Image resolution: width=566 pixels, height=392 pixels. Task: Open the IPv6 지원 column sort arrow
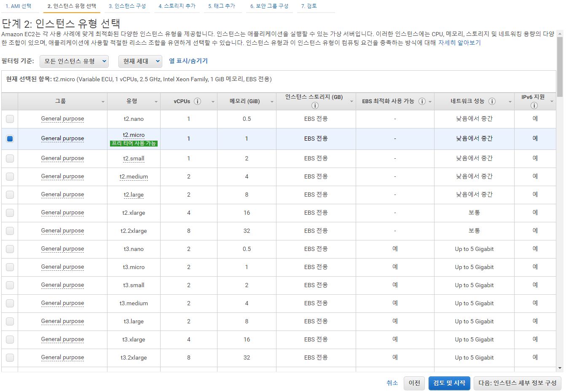[x=552, y=102]
